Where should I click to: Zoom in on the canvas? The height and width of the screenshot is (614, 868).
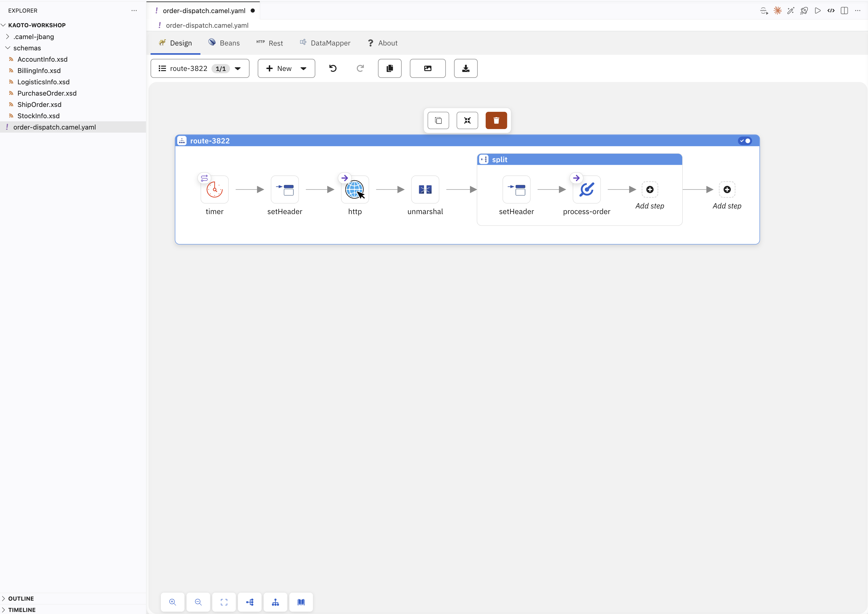[x=172, y=602]
